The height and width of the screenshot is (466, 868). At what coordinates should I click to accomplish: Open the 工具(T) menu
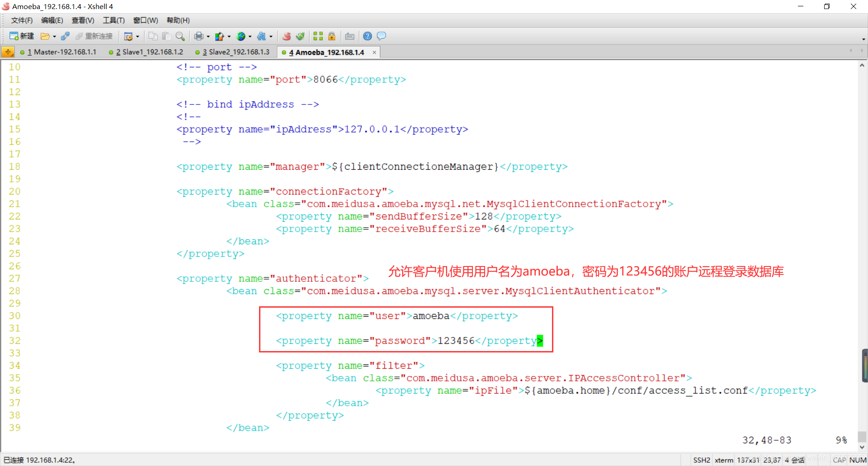pos(113,20)
